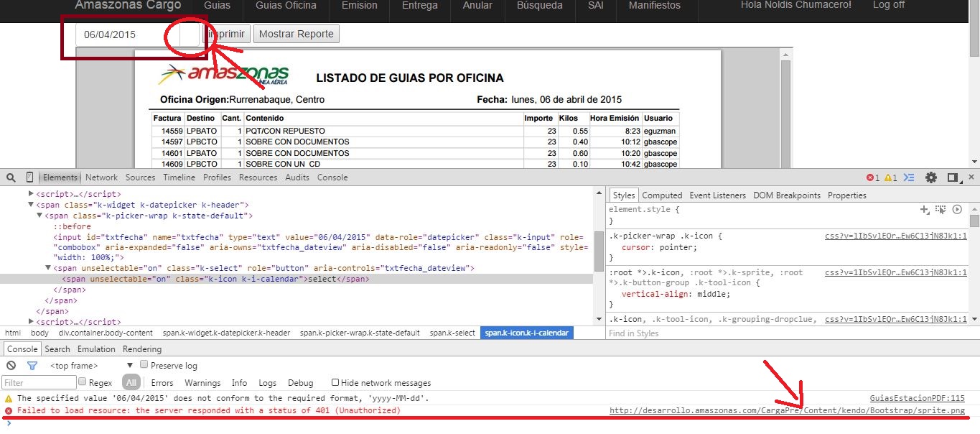Click the Find in Styles field

coord(787,333)
